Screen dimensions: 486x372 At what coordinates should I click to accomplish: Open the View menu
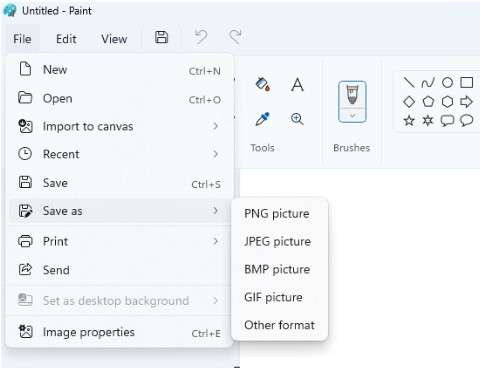[114, 39]
